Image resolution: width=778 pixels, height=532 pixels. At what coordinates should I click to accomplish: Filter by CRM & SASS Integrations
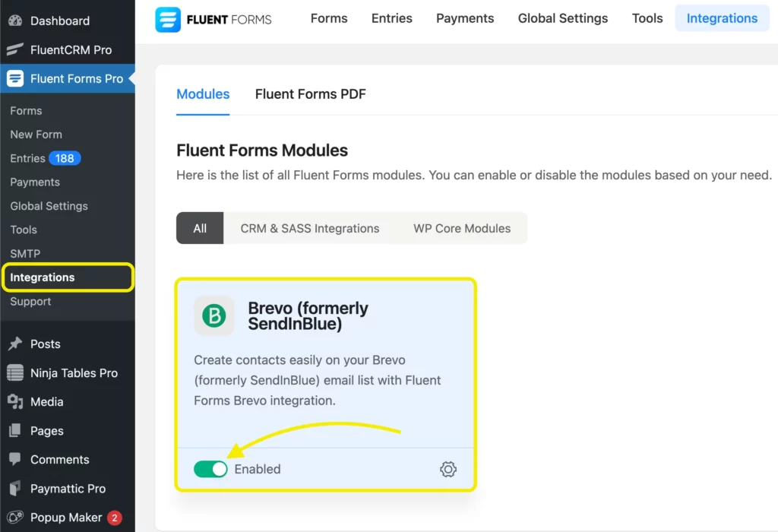310,228
